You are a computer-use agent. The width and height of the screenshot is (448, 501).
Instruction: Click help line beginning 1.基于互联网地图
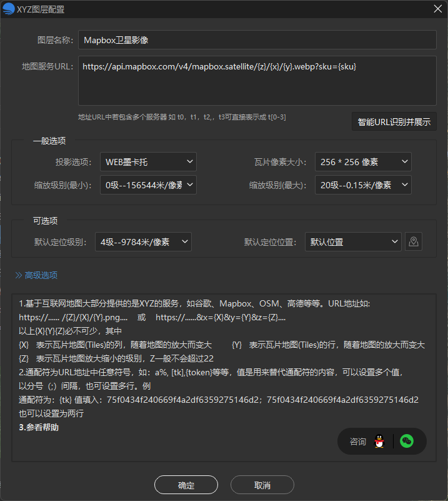[x=194, y=303]
